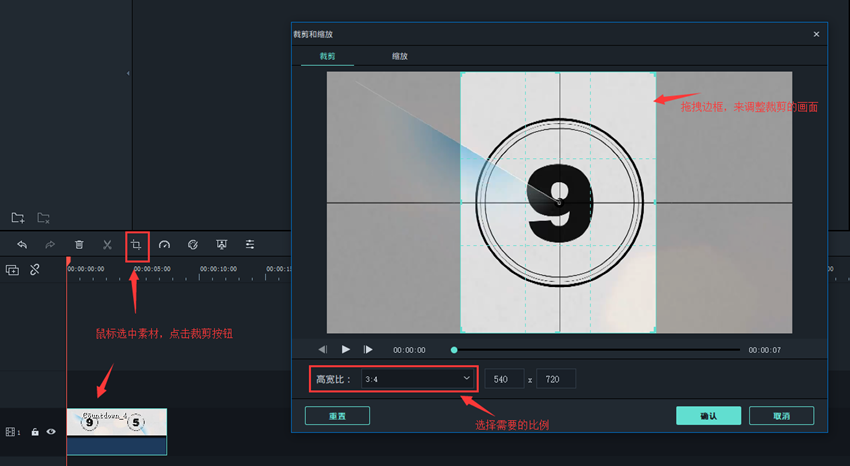
Task: Open the speed gauge icon
Action: [164, 245]
